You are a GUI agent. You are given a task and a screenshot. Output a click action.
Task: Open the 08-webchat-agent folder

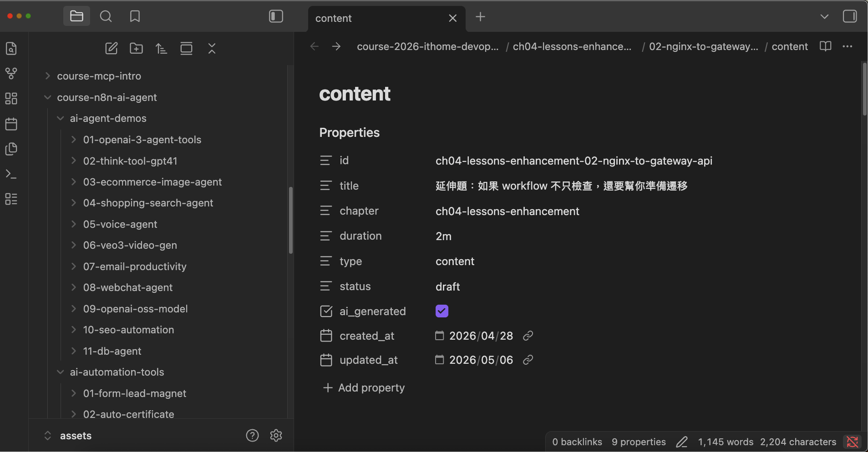(127, 287)
